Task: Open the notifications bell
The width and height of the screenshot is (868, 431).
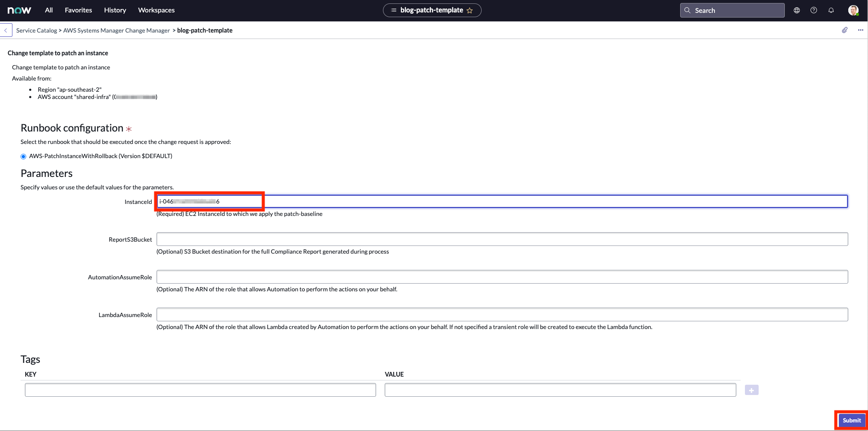Action: (831, 10)
